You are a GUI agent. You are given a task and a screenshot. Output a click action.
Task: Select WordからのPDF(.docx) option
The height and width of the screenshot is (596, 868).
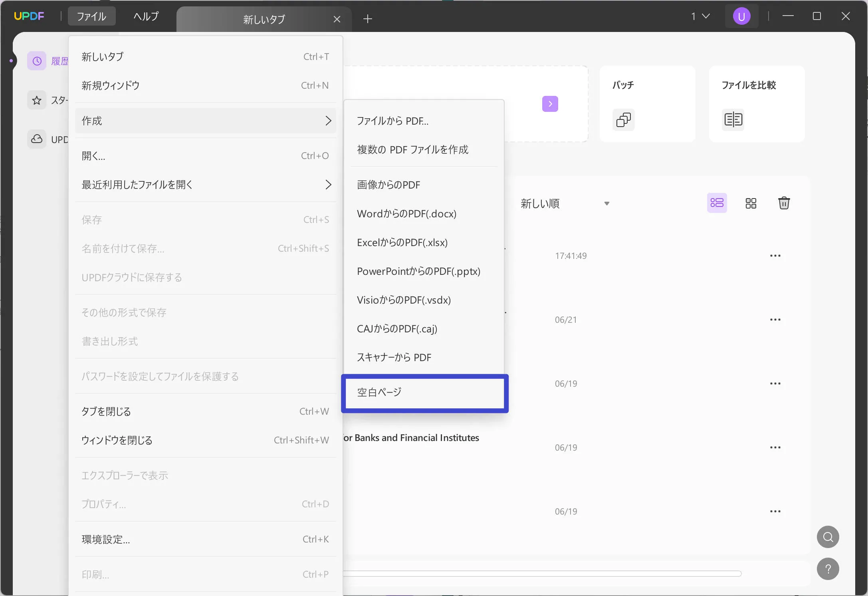(x=424, y=213)
